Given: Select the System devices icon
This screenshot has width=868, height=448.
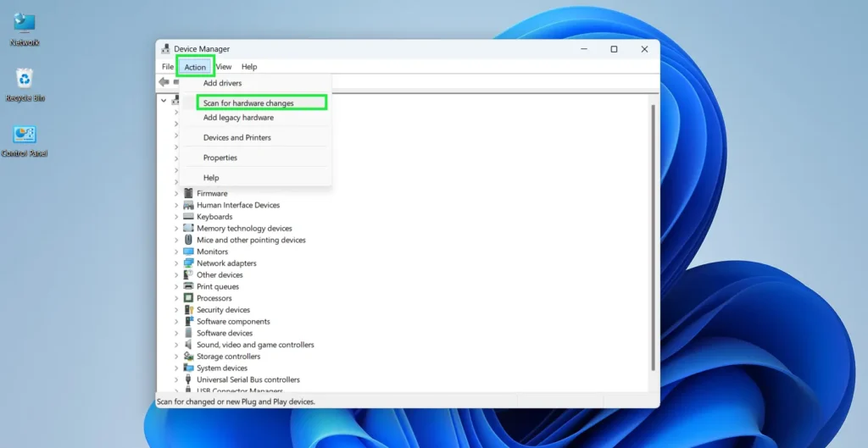Looking at the screenshot, I should coord(188,368).
